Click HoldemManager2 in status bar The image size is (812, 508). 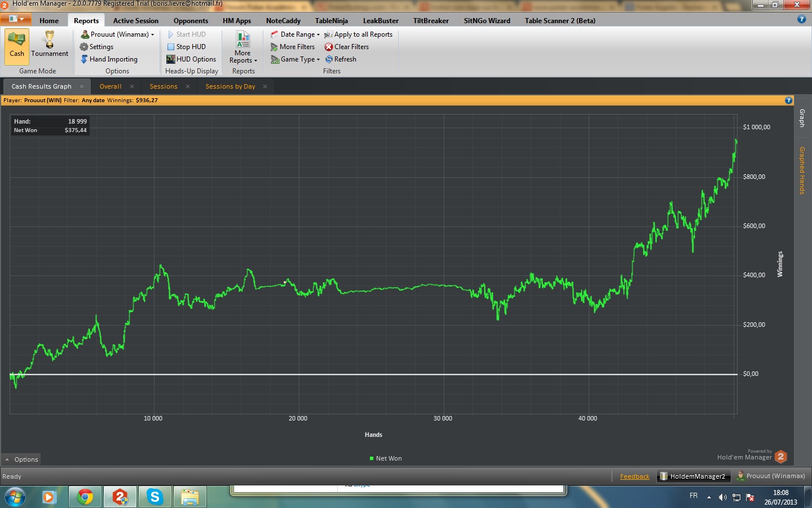coord(693,476)
